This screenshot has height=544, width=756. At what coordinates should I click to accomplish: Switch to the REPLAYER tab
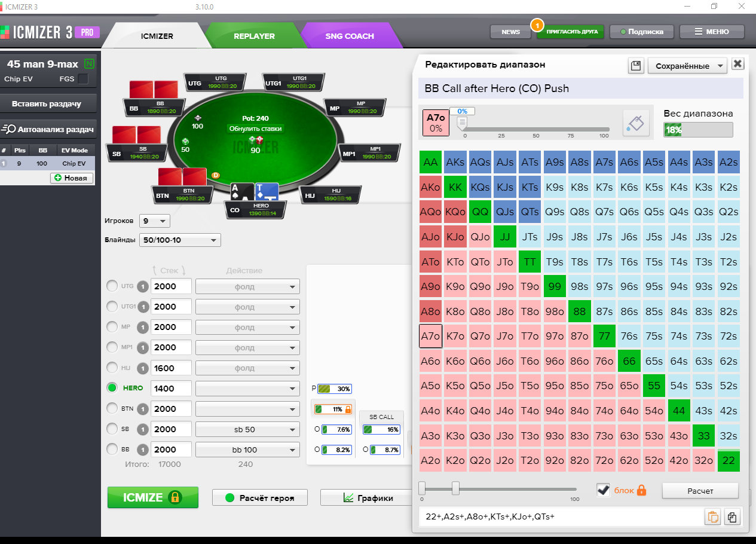(x=254, y=36)
